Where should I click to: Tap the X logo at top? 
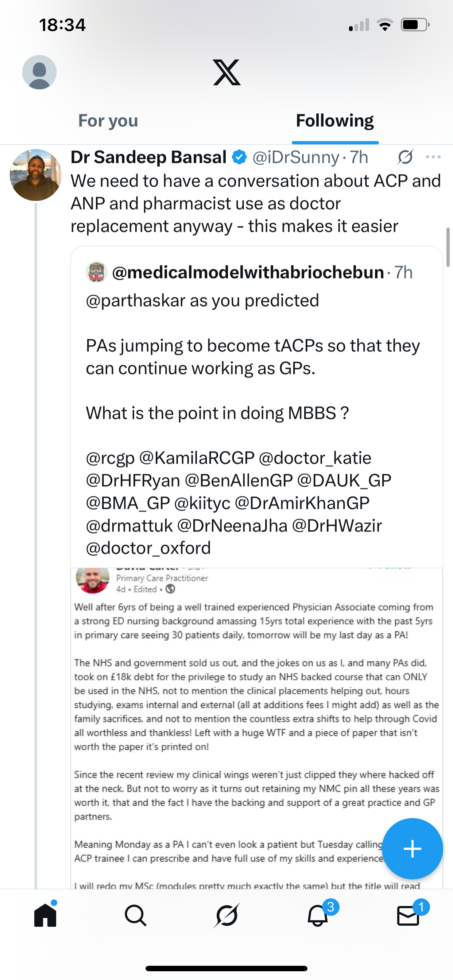click(226, 72)
